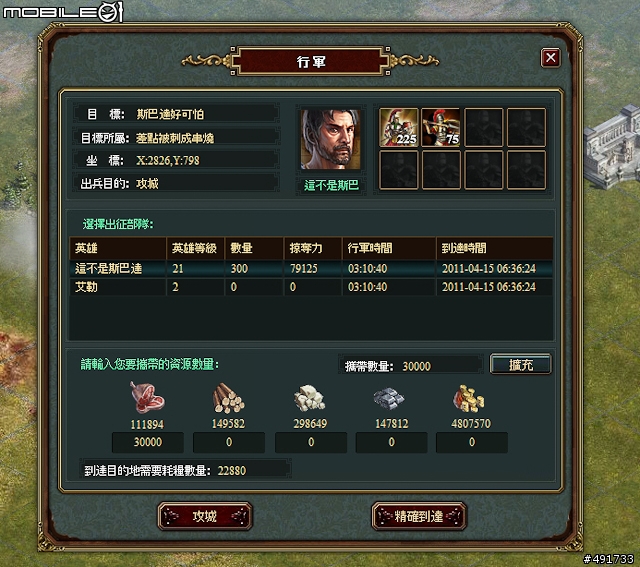
Task: Click the 擴充 expand capacity button
Action: click(521, 365)
